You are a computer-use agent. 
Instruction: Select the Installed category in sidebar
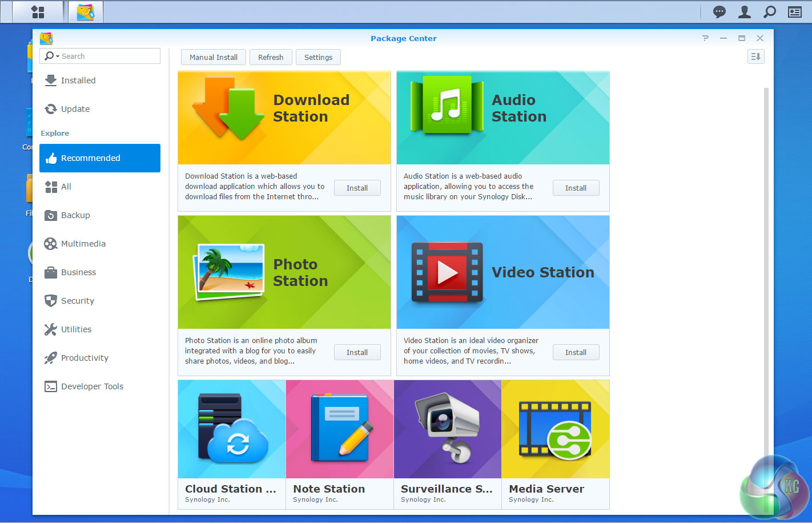(x=78, y=80)
